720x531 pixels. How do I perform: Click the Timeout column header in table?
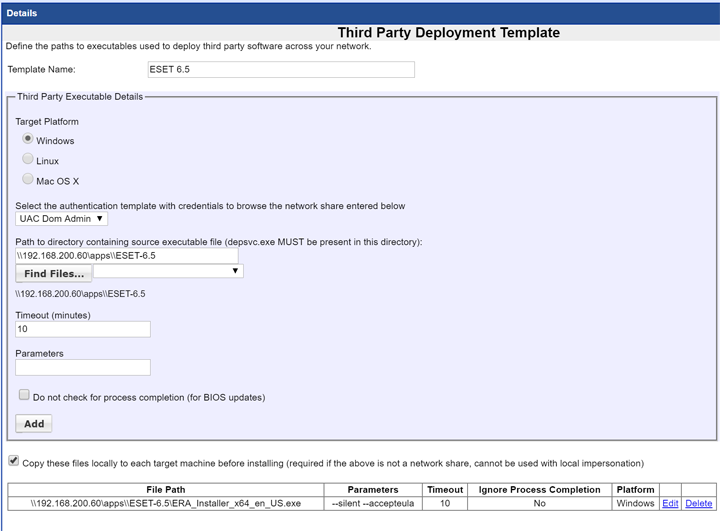point(445,490)
